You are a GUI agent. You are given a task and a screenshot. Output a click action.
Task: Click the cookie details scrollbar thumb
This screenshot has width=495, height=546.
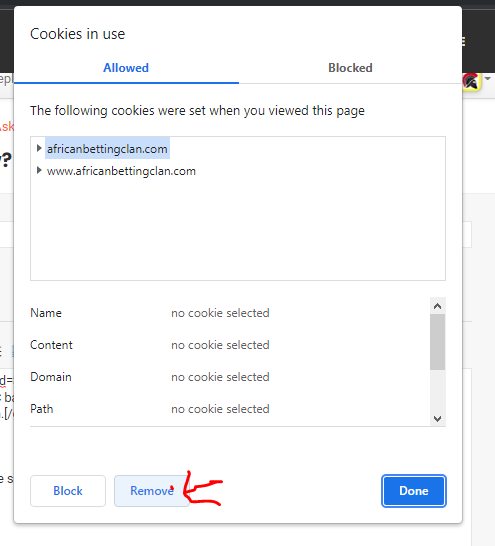438,342
